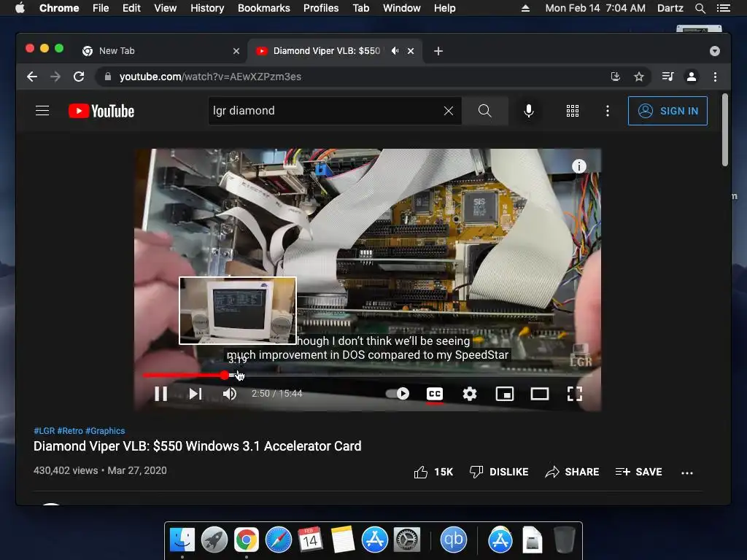The width and height of the screenshot is (747, 560).
Task: Click SAVE to playlist
Action: (638, 472)
